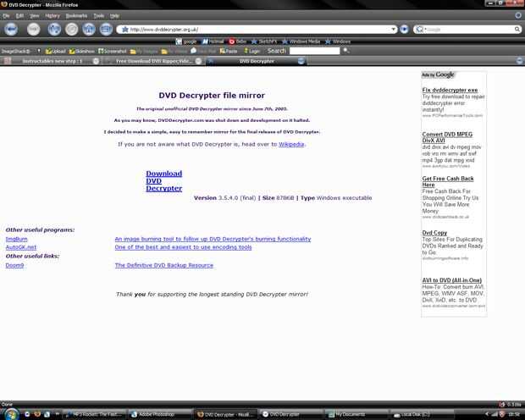Screen dimensions: 525x420
Task: Switch to Adobe Photoshop in the taskbar
Action: pyautogui.click(x=159, y=414)
